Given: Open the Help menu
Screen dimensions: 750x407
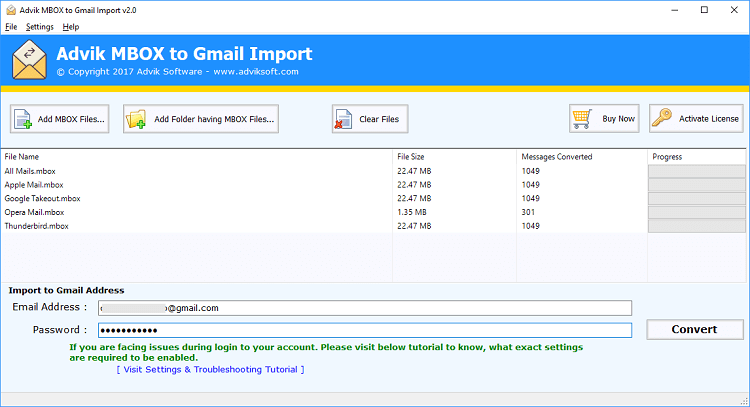Looking at the screenshot, I should coord(71,27).
